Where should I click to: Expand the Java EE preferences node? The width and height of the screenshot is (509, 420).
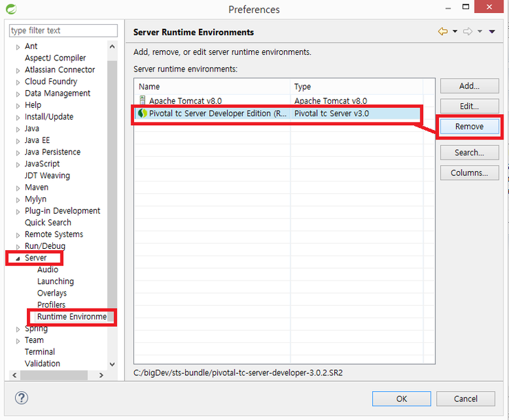point(18,140)
